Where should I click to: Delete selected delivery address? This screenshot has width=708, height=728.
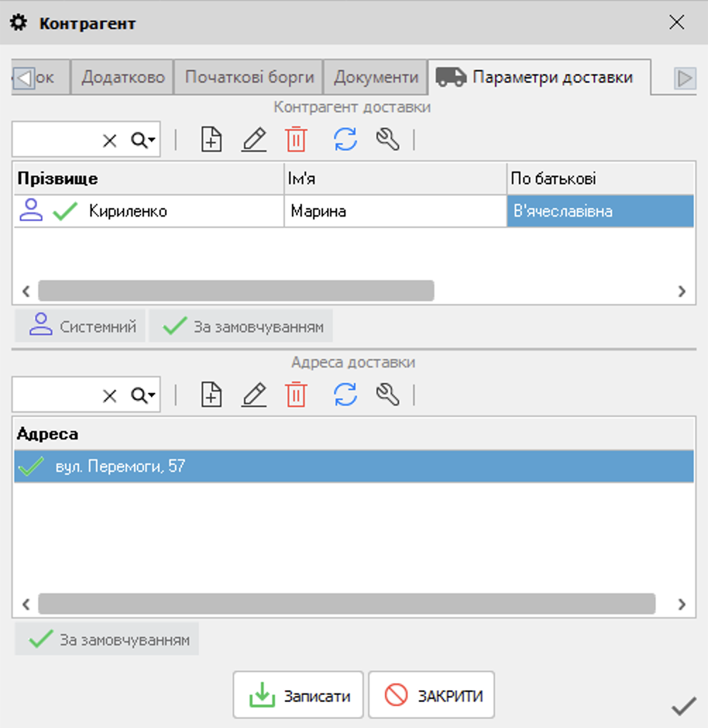tap(296, 394)
